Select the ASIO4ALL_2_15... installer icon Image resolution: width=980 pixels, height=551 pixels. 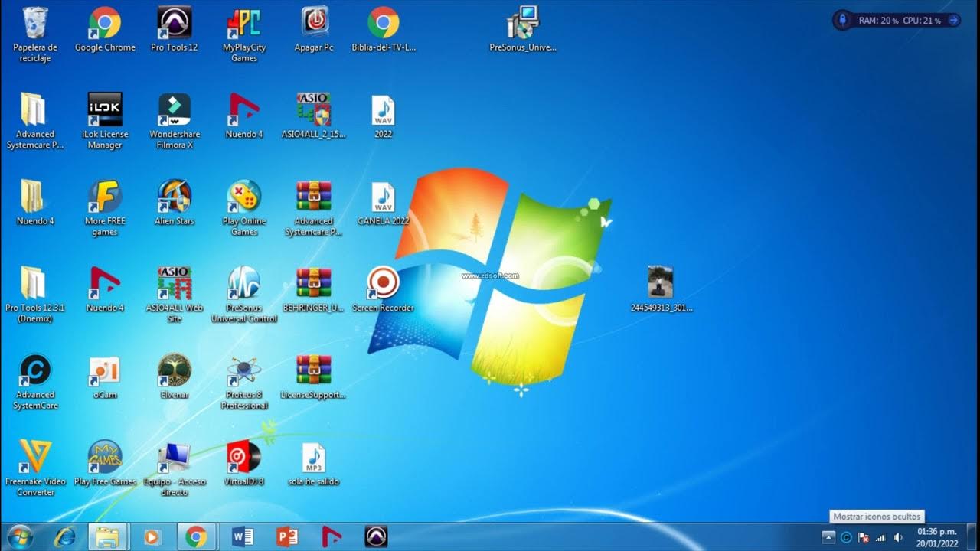click(314, 116)
